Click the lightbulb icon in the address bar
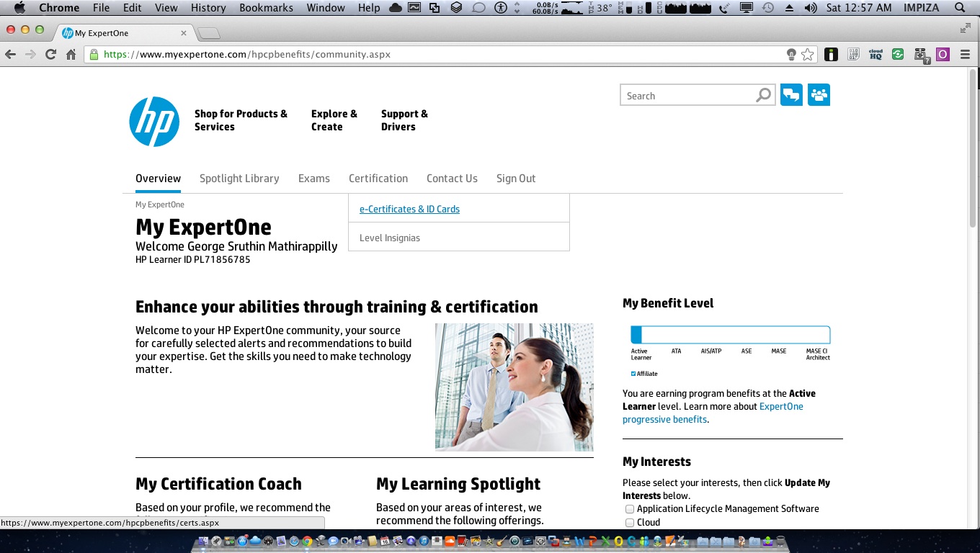The height and width of the screenshot is (553, 980). 791,54
